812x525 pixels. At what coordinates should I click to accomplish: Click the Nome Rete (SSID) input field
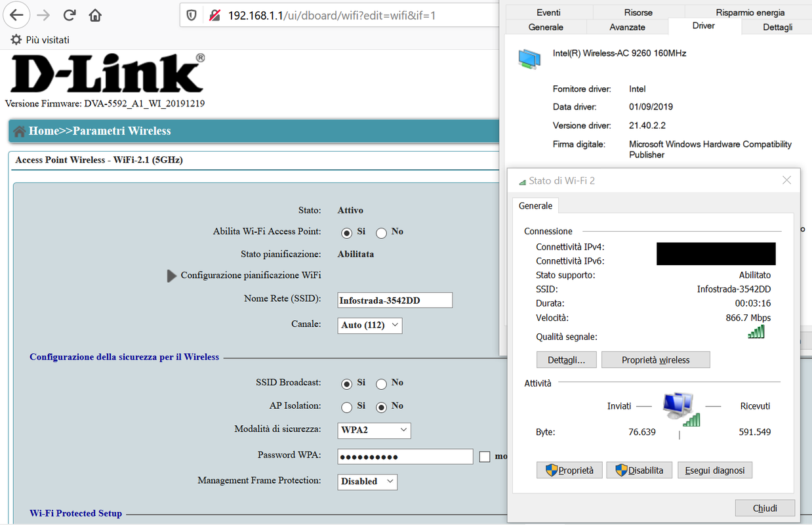click(395, 301)
